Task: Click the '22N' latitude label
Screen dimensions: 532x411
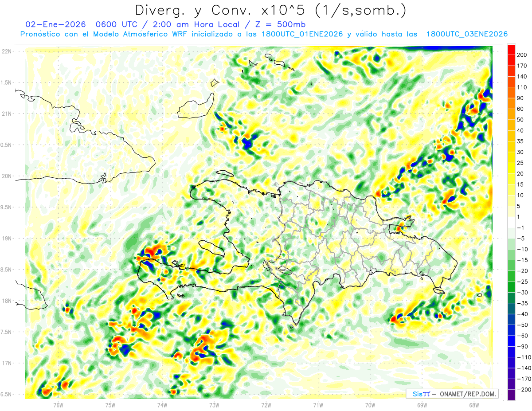Action: 7,51
